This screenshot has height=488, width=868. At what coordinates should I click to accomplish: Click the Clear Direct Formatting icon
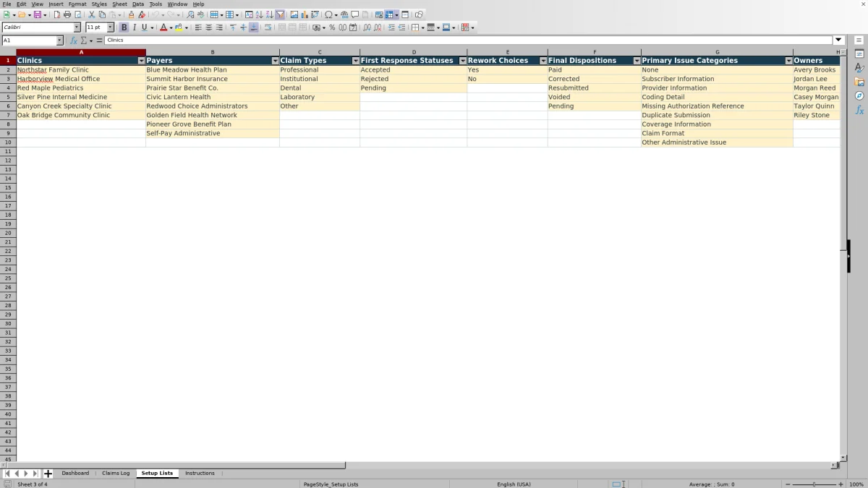(142, 14)
